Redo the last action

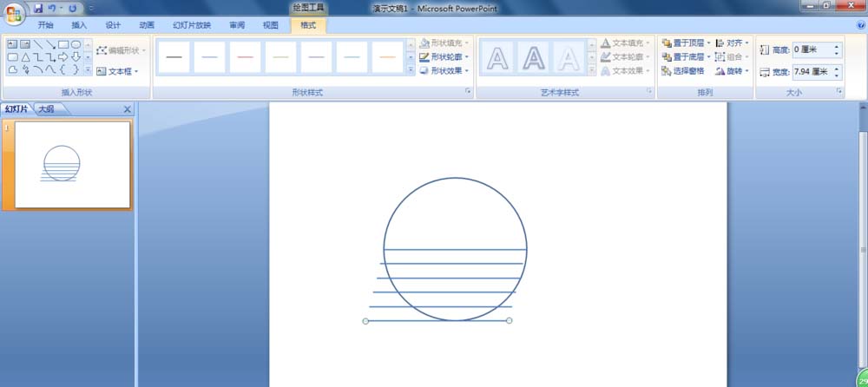point(72,9)
